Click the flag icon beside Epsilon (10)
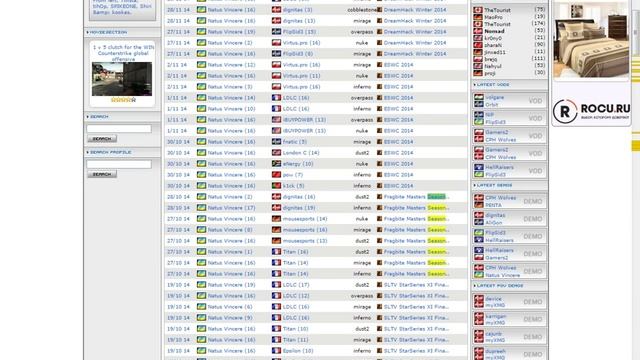The height and width of the screenshot is (360, 640). pos(276,351)
